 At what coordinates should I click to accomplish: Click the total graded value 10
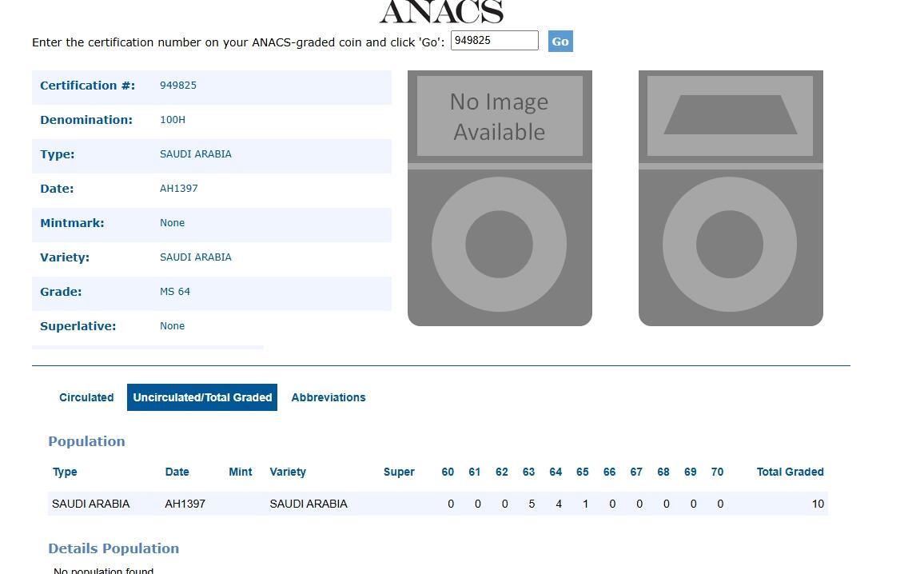pos(818,504)
